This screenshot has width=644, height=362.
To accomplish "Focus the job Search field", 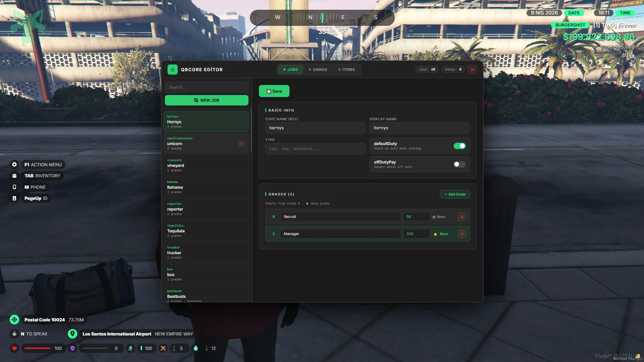I will 206,87.
